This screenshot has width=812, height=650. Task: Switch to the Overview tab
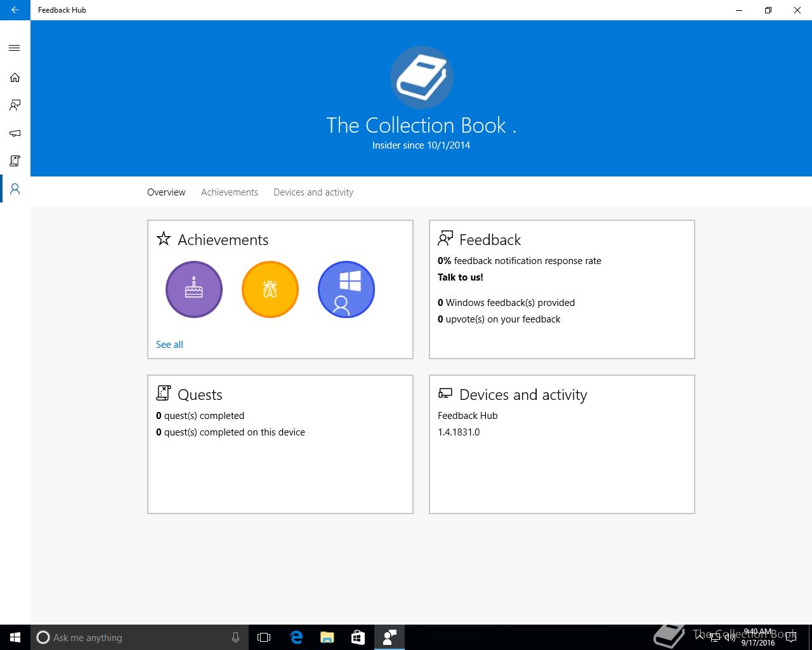point(166,192)
